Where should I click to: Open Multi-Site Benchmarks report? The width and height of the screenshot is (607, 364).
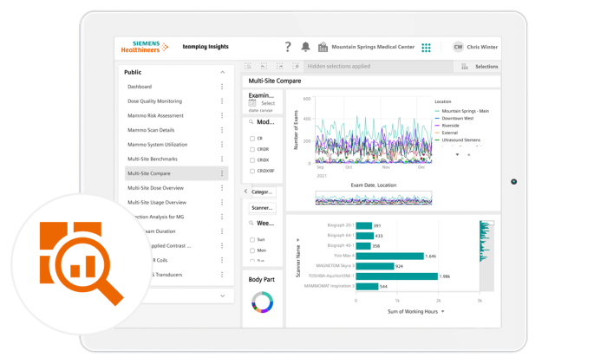(153, 159)
